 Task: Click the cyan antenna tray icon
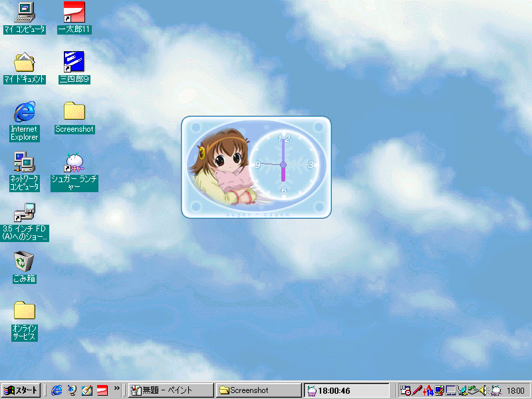click(x=462, y=390)
